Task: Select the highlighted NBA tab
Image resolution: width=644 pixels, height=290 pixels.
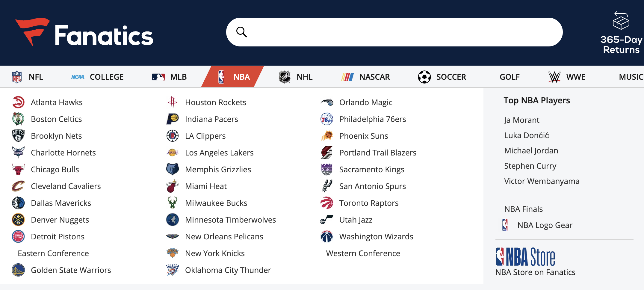Action: click(232, 77)
